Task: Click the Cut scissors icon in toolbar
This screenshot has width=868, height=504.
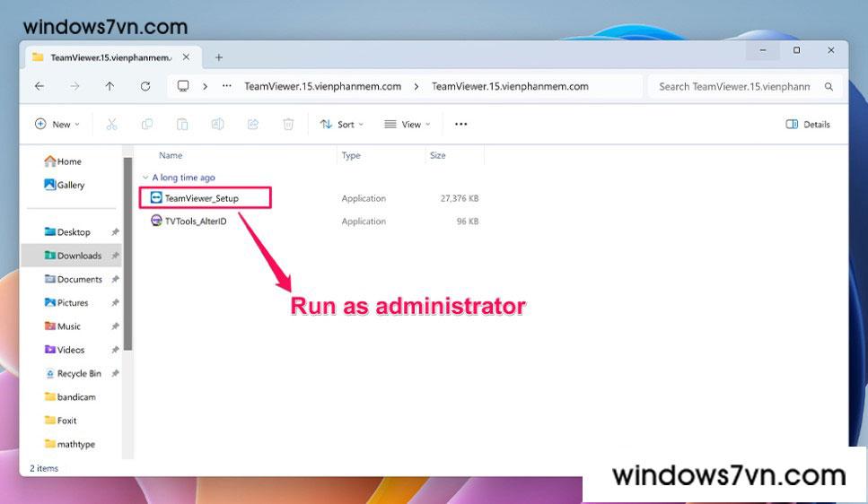Action: [x=111, y=125]
